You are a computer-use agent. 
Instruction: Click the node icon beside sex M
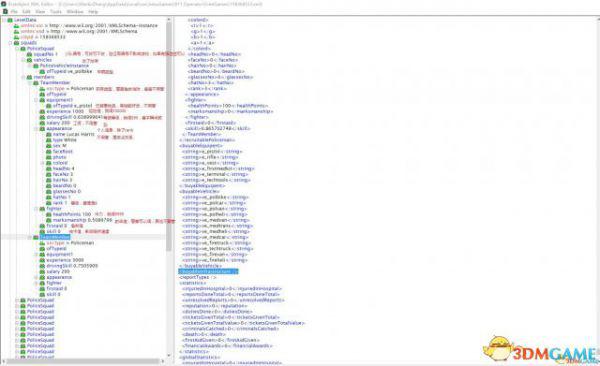[49, 146]
